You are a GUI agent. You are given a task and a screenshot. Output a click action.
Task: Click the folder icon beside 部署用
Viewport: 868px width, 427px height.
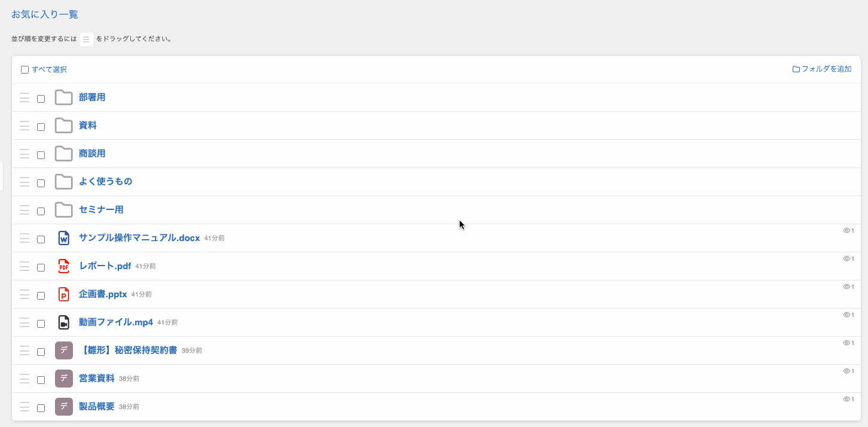tap(64, 97)
